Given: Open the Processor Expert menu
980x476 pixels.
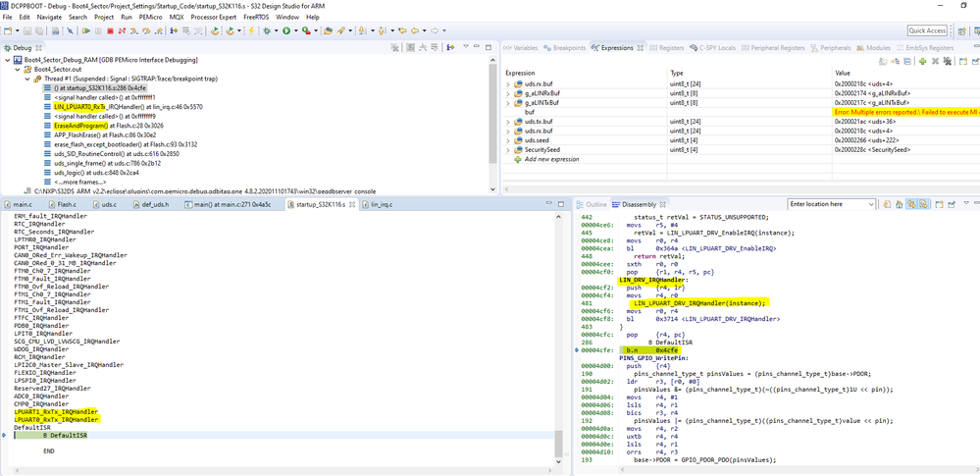Looking at the screenshot, I should pyautogui.click(x=216, y=17).
